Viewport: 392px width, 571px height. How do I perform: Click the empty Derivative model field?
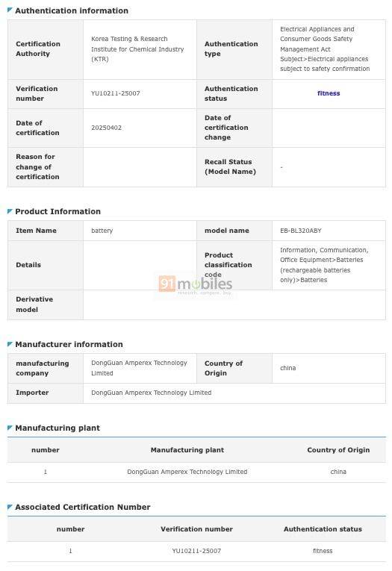tap(234, 305)
